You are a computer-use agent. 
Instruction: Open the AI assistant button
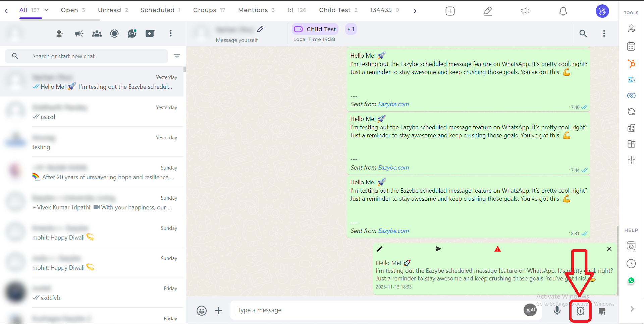pyautogui.click(x=530, y=310)
